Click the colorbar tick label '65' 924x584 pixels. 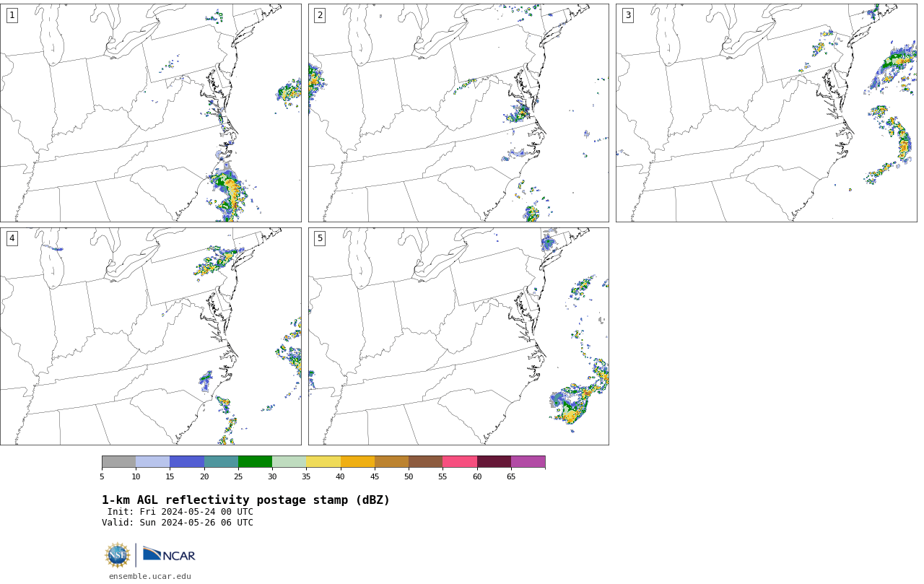click(511, 476)
